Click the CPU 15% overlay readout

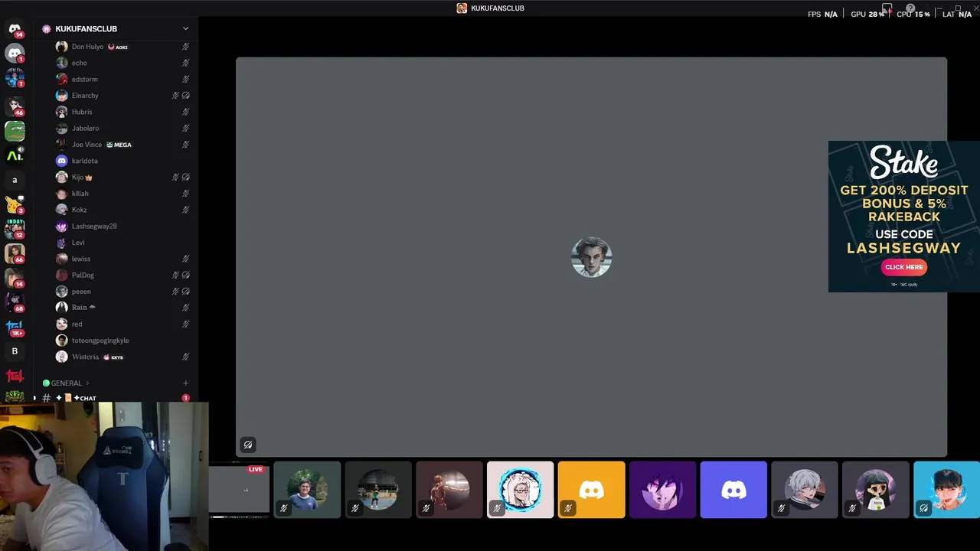point(913,14)
